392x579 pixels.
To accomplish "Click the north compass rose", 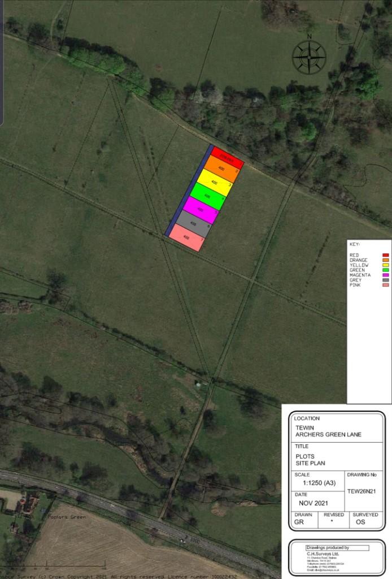I will 309,57.
